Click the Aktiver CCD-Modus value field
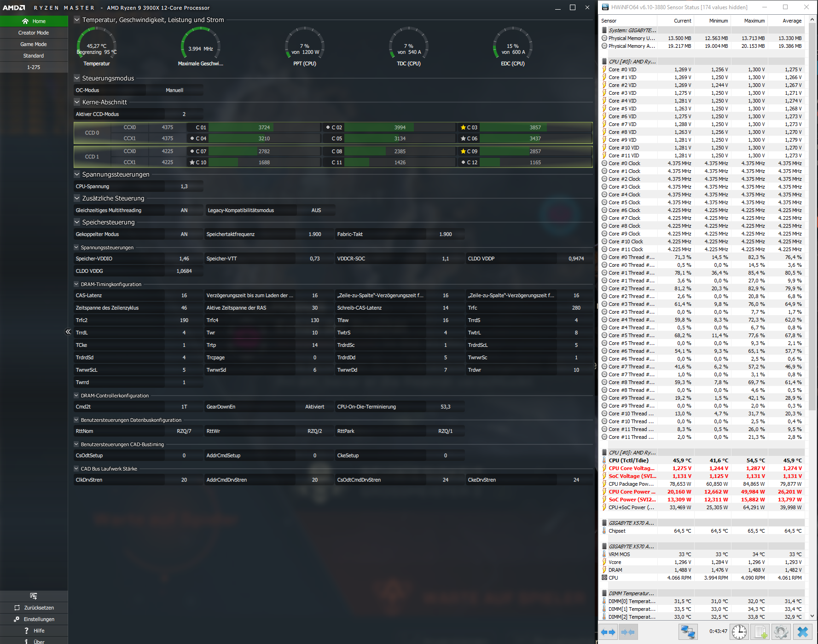Screen dimensions: 818x644 184,114
